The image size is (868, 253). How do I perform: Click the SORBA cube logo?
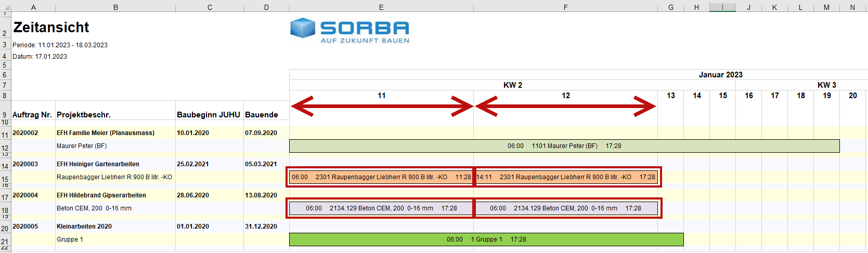tap(303, 28)
